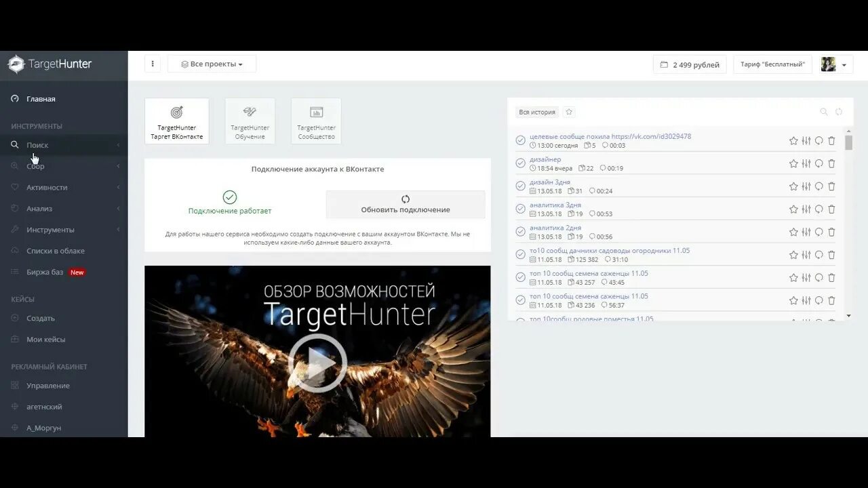
Task: Delete the аналитика 2дня task
Action: click(831, 232)
